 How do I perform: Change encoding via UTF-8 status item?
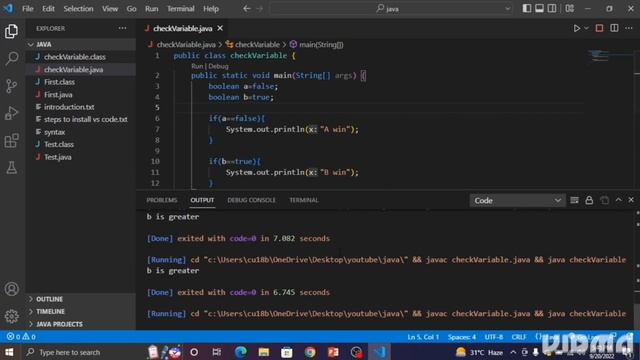tap(493, 337)
